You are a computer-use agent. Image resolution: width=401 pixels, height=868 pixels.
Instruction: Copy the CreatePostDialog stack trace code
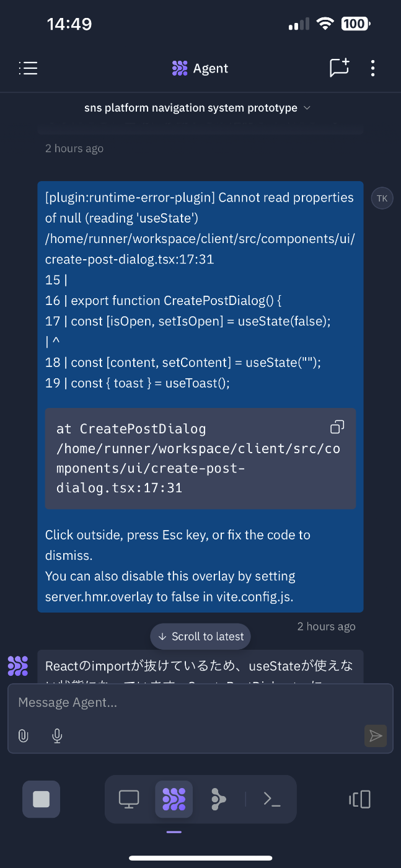click(x=337, y=427)
